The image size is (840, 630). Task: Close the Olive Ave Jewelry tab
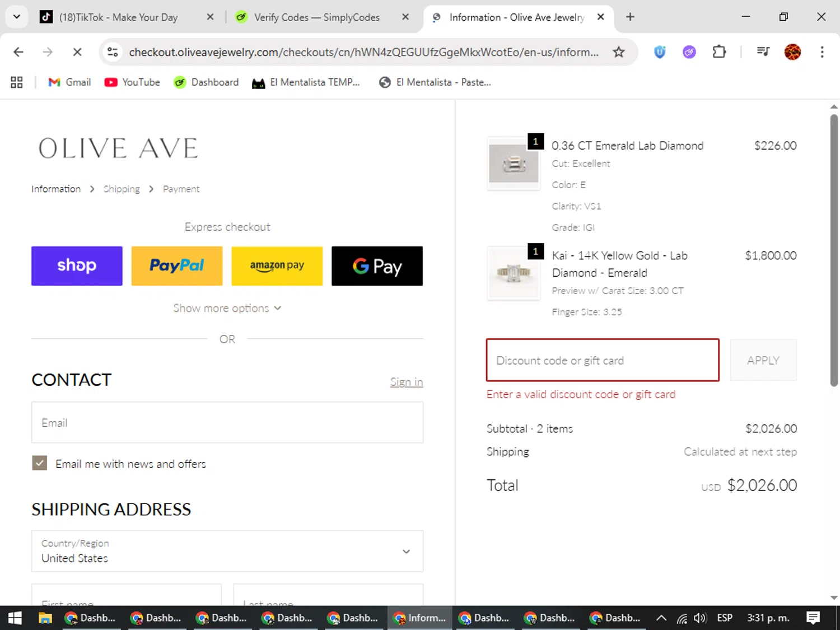point(600,17)
